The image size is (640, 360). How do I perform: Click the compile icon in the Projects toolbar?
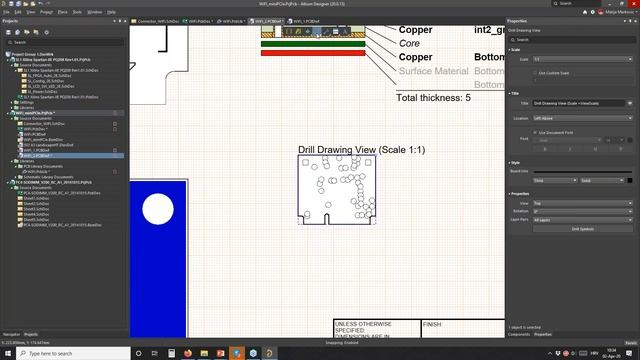(18, 32)
